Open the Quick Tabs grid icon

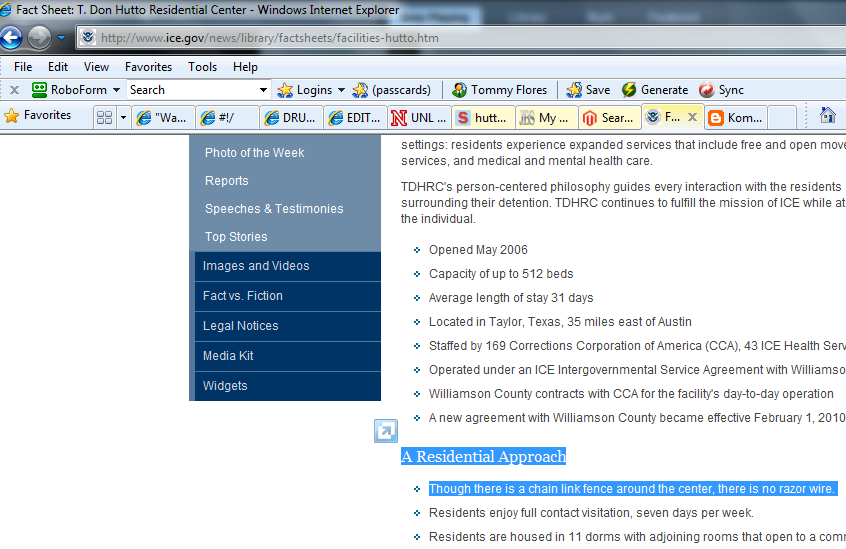click(x=105, y=118)
